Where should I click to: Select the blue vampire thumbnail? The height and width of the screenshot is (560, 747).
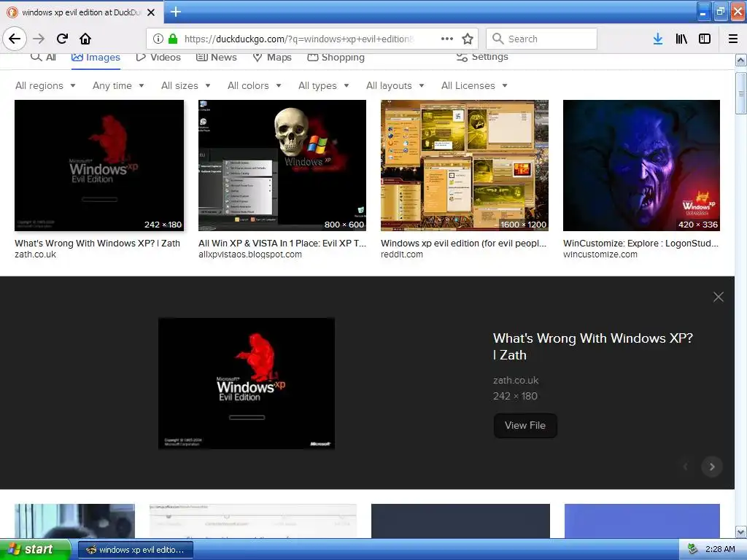pyautogui.click(x=641, y=166)
